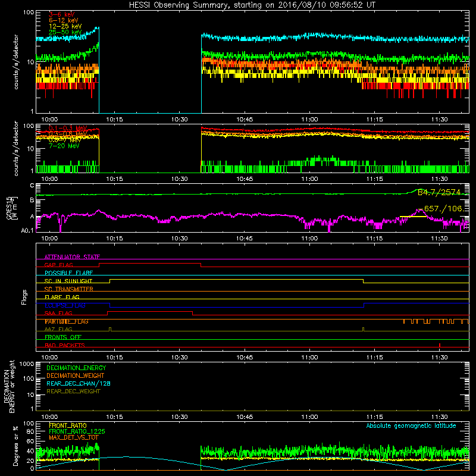Click the ATTENUATOR_STATE flag label

tap(72, 257)
